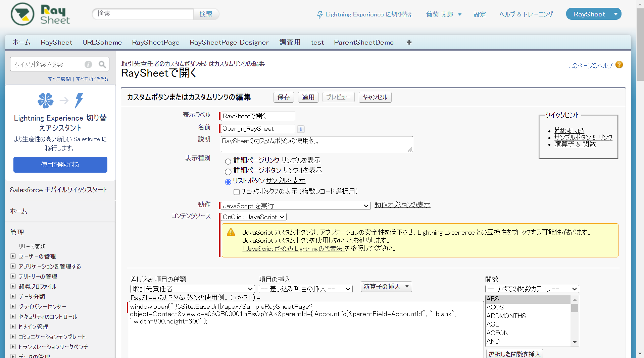Click the page vertical scrollbar thumb
Image resolution: width=644 pixels, height=358 pixels.
(640, 44)
